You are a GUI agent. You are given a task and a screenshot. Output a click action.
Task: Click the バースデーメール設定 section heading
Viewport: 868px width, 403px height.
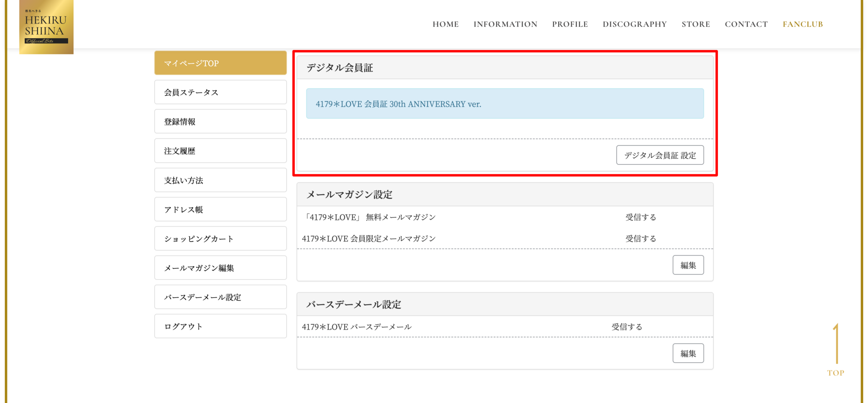[x=354, y=305]
